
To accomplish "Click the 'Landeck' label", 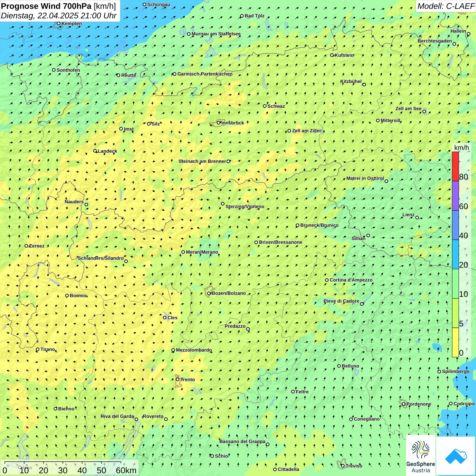I will (x=107, y=151).
